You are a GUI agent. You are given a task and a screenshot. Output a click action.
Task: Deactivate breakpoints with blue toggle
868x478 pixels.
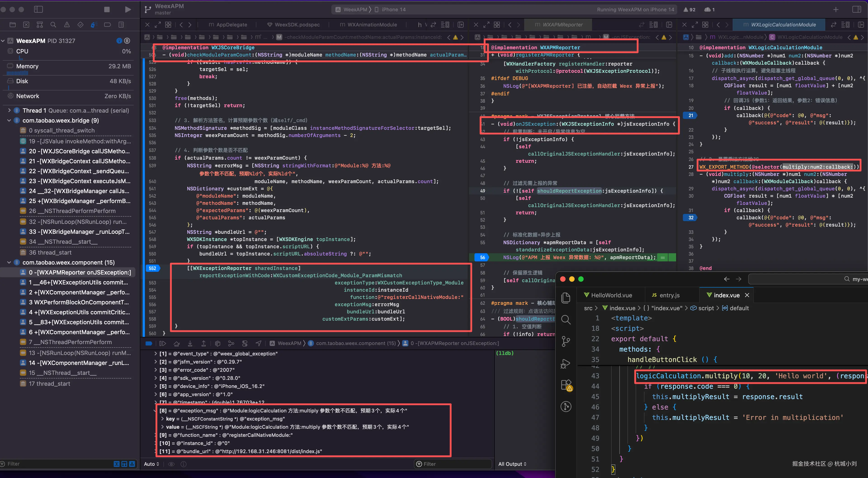[149, 343]
